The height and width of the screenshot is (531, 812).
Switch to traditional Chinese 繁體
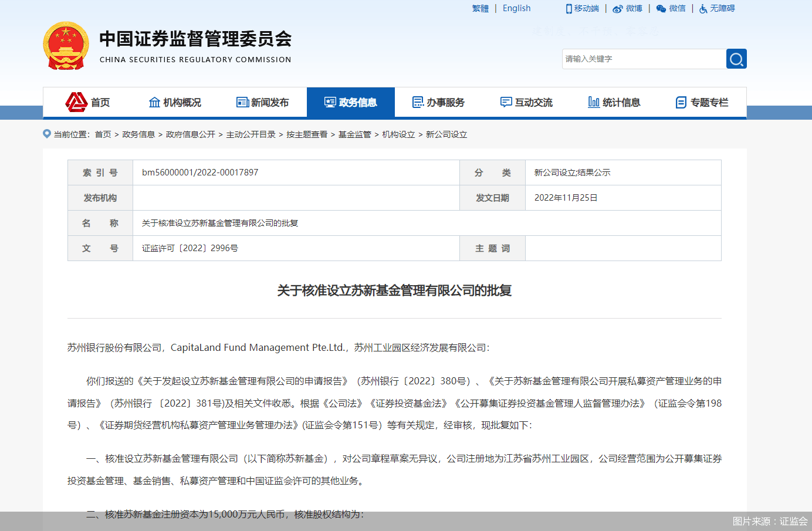click(480, 8)
